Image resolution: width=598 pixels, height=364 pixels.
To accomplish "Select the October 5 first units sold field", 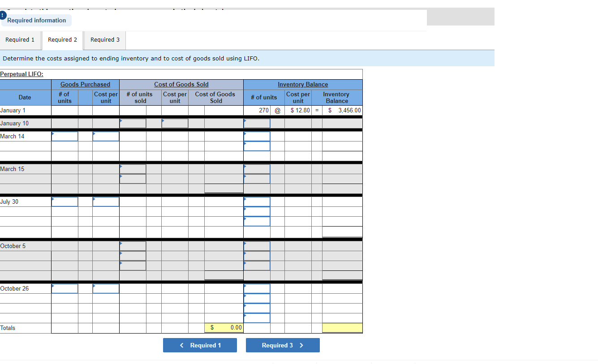I will pos(133,246).
